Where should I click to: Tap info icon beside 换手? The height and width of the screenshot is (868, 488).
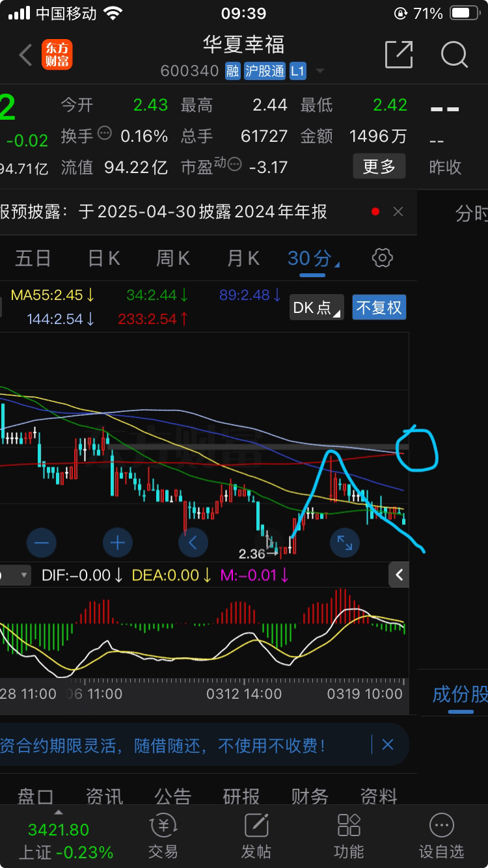[104, 133]
